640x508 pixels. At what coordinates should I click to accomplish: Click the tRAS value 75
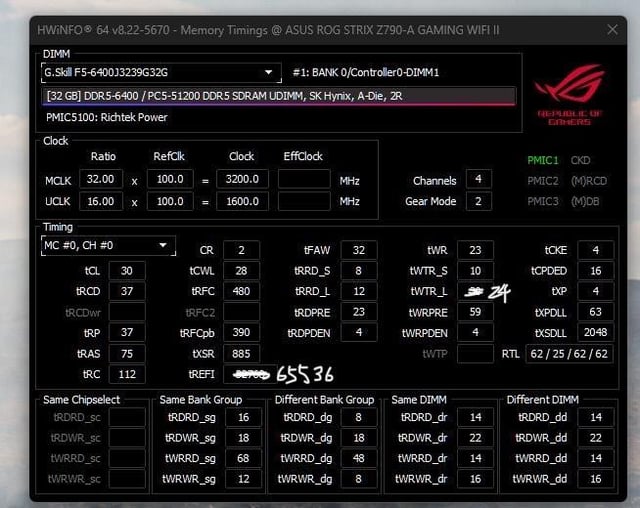tap(127, 354)
